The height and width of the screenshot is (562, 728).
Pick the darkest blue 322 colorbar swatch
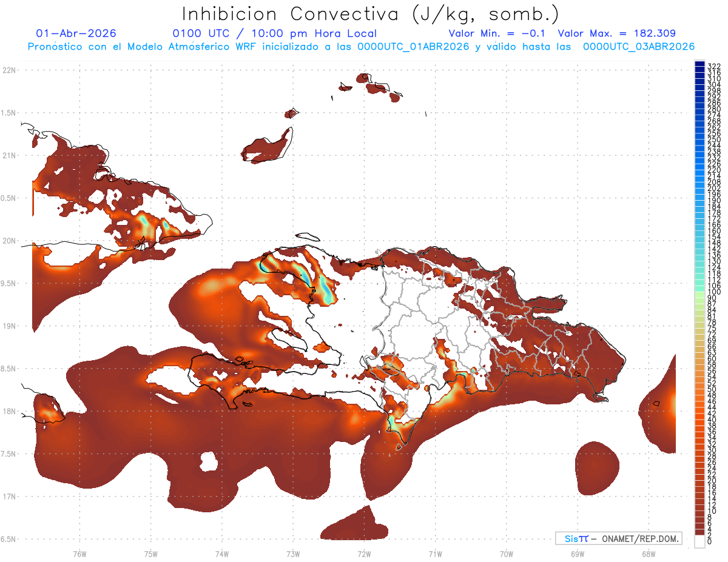(x=699, y=64)
